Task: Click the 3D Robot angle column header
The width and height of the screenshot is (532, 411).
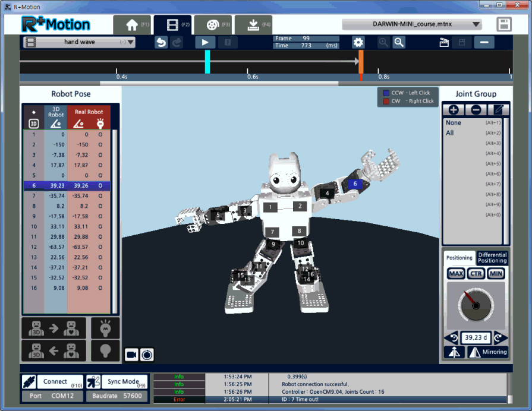Action: [56, 118]
